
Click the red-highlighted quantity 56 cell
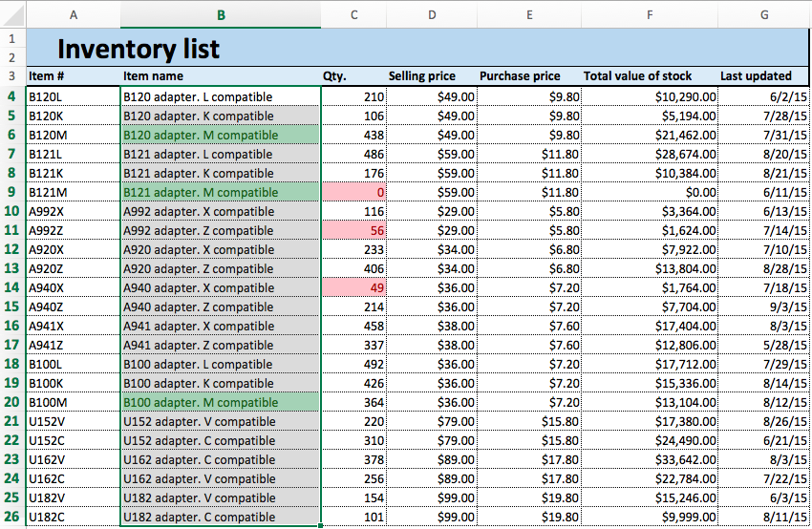pyautogui.click(x=354, y=230)
